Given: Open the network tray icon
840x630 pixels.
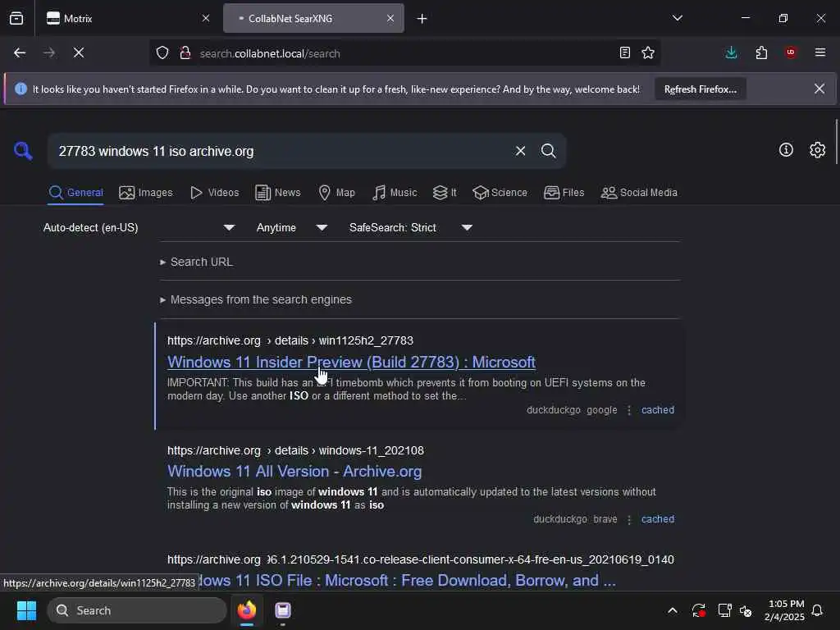Looking at the screenshot, I should pos(724,610).
